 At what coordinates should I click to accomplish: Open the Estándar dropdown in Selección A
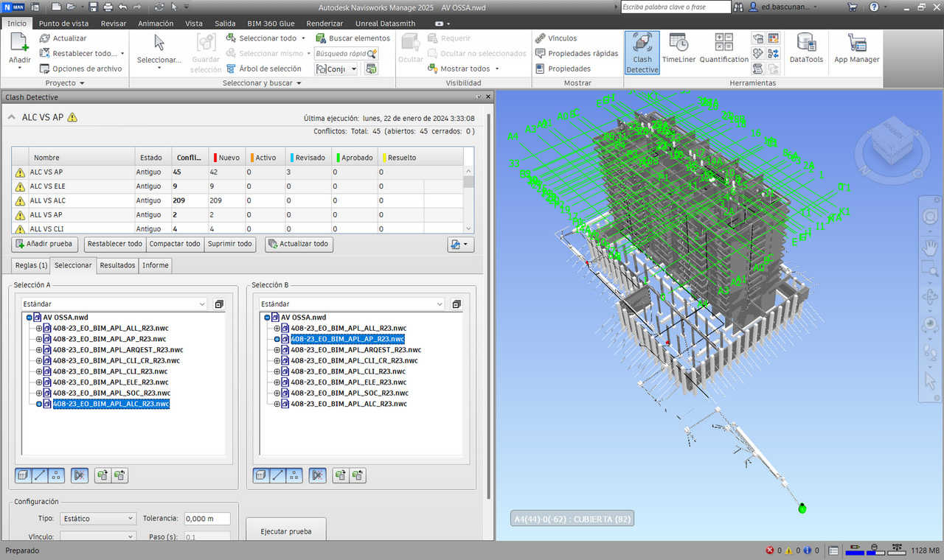pos(114,304)
